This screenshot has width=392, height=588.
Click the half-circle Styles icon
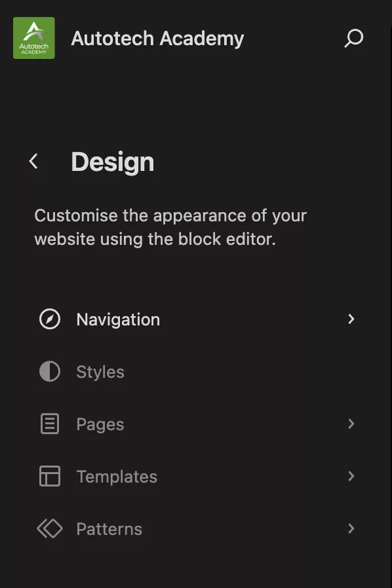50,372
